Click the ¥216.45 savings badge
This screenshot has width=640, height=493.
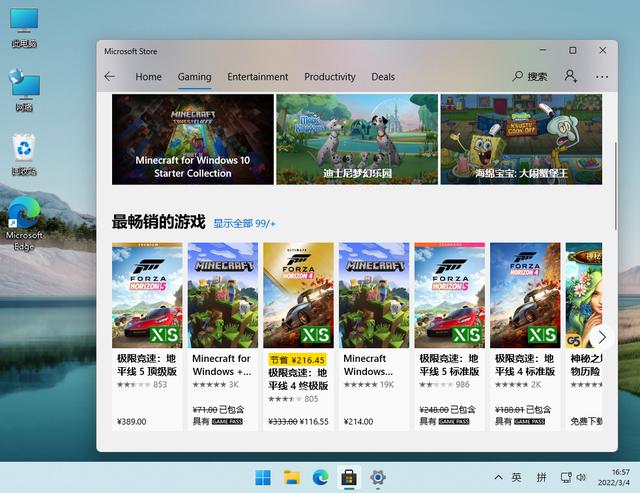point(297,360)
